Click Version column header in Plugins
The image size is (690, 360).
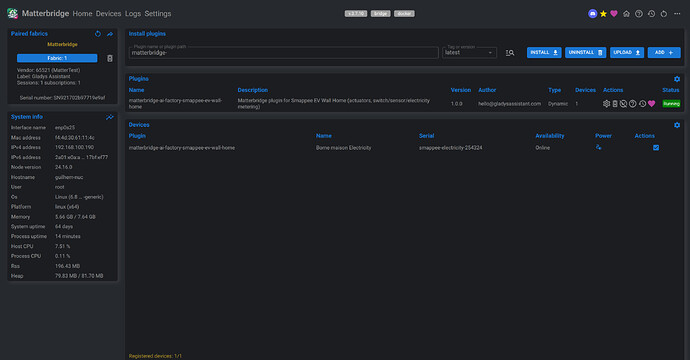tap(461, 90)
